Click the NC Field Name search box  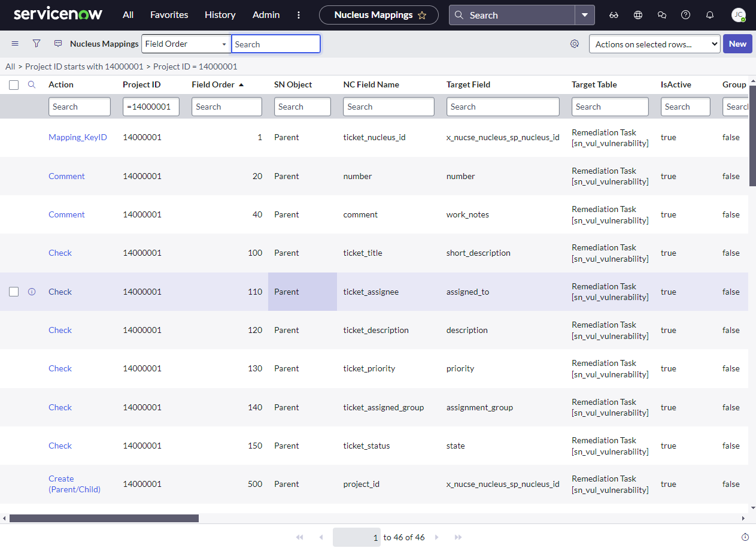tap(388, 107)
